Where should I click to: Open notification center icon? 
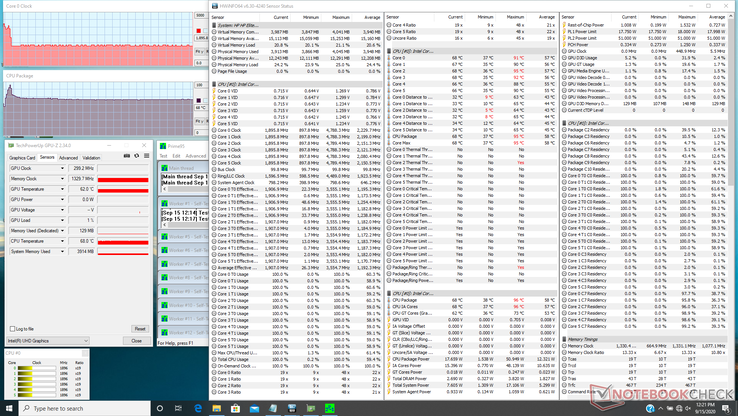[x=726, y=408]
